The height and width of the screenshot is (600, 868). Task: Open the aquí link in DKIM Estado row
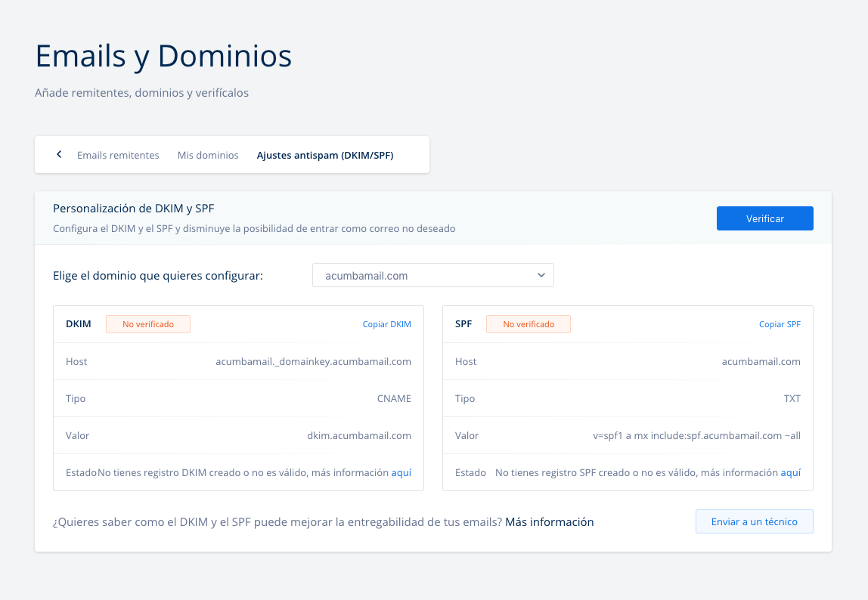401,473
